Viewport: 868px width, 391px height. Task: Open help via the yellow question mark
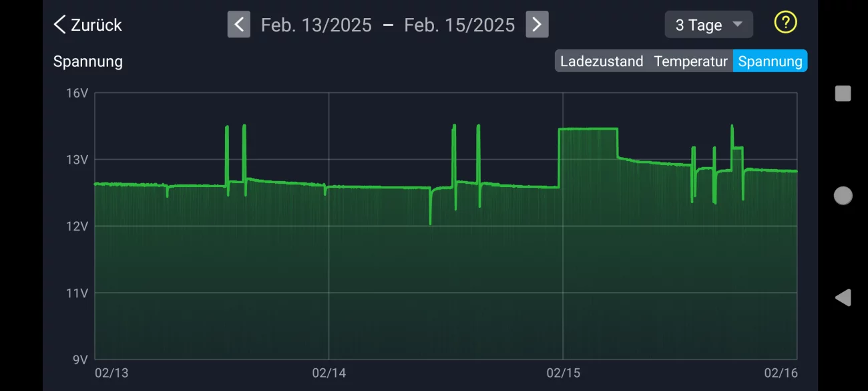(785, 23)
